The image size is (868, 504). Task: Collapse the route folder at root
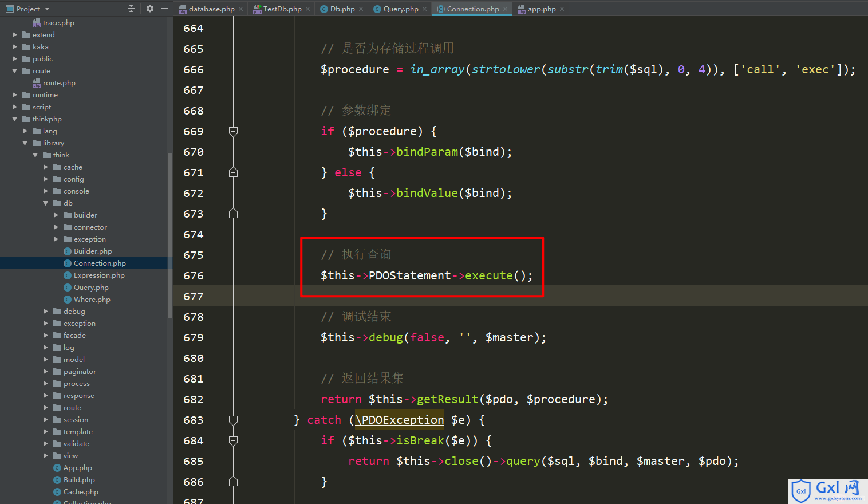15,71
